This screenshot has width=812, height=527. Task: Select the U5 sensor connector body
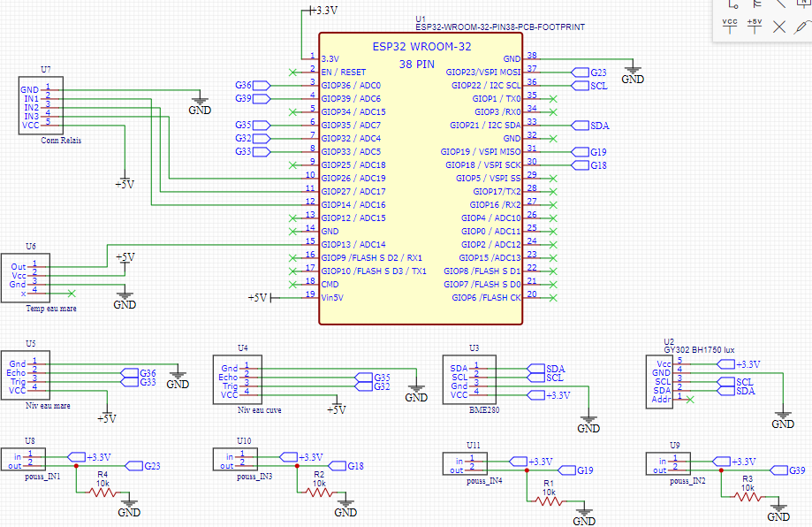(26, 377)
